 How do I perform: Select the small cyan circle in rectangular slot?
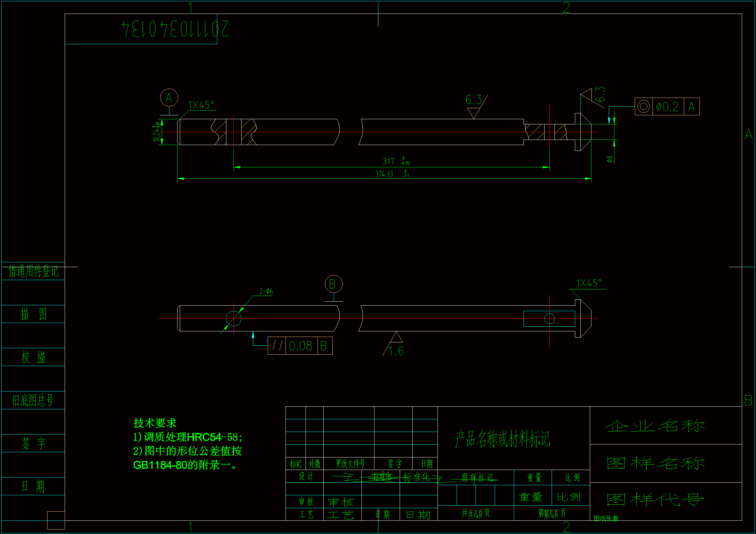pyautogui.click(x=549, y=319)
